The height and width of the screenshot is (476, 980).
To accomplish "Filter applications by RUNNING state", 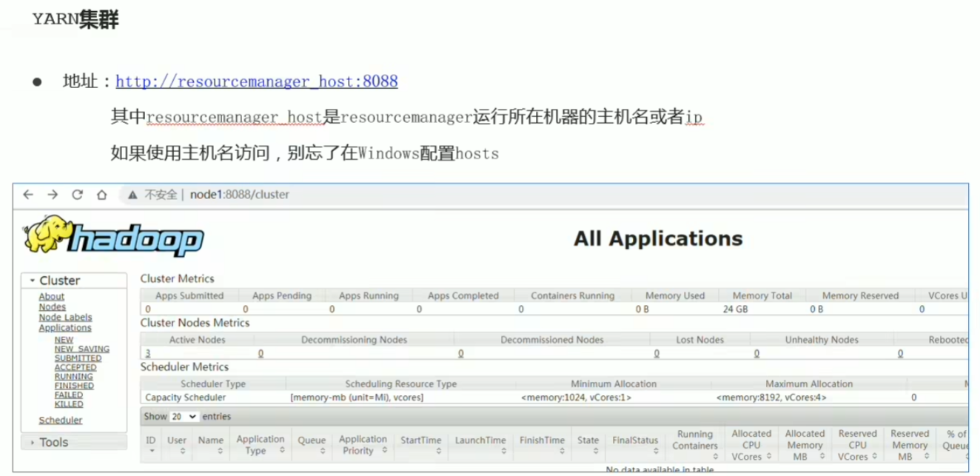I will pos(73,377).
